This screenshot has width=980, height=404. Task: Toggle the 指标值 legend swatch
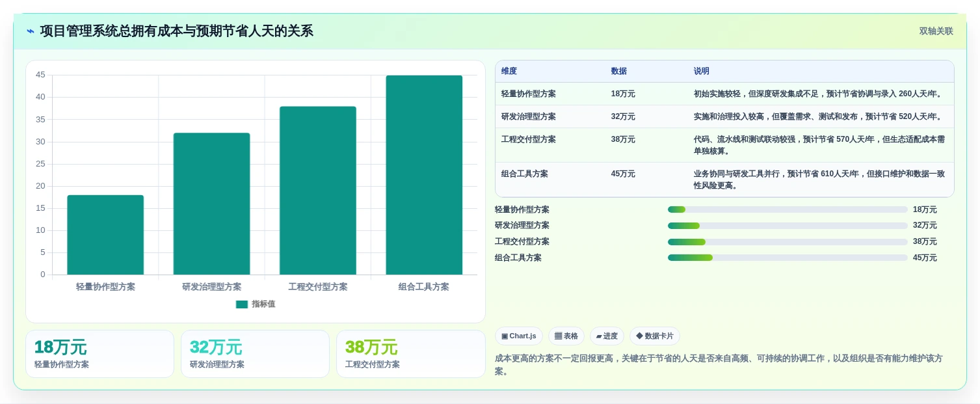(x=242, y=304)
